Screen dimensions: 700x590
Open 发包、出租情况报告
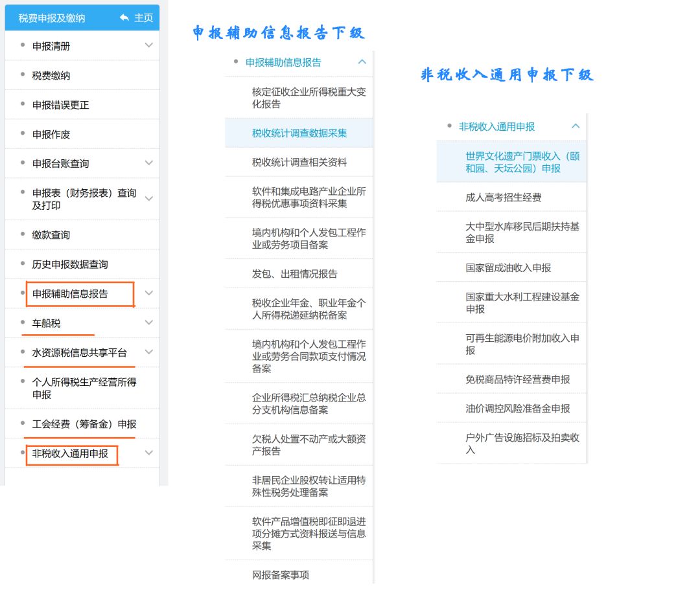pos(294,274)
